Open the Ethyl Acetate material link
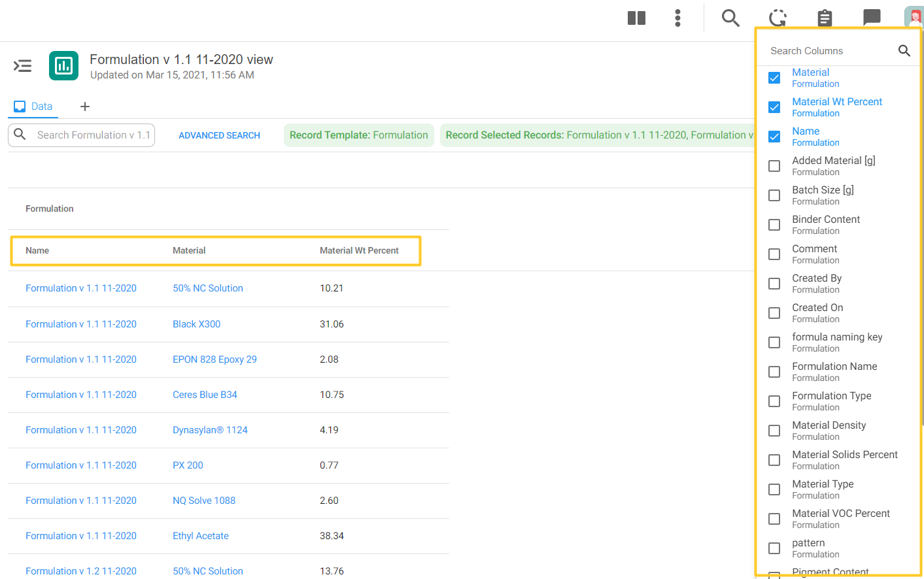 (x=201, y=536)
